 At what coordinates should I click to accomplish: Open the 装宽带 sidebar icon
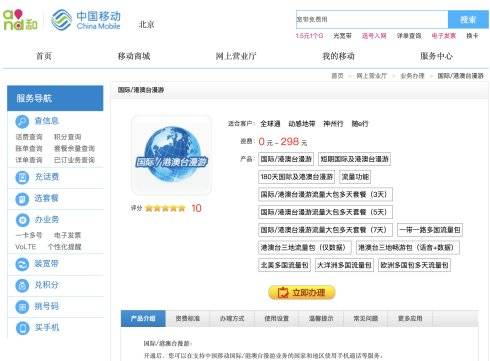[x=22, y=264]
